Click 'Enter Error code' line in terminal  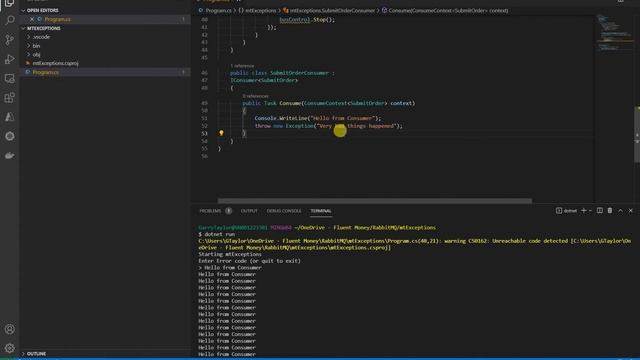(x=249, y=261)
